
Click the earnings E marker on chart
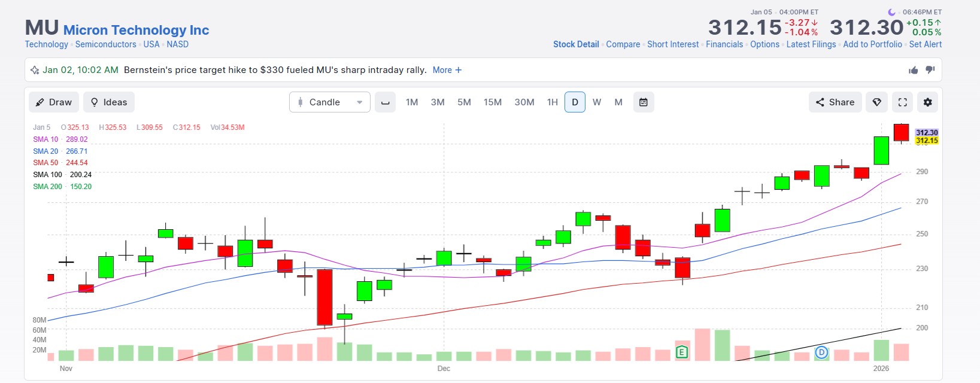point(681,352)
